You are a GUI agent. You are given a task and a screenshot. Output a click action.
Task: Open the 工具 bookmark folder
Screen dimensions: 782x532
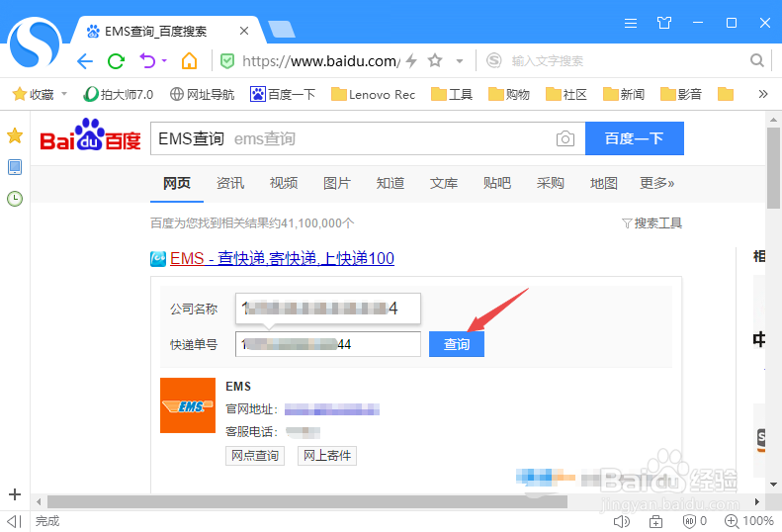(x=452, y=94)
